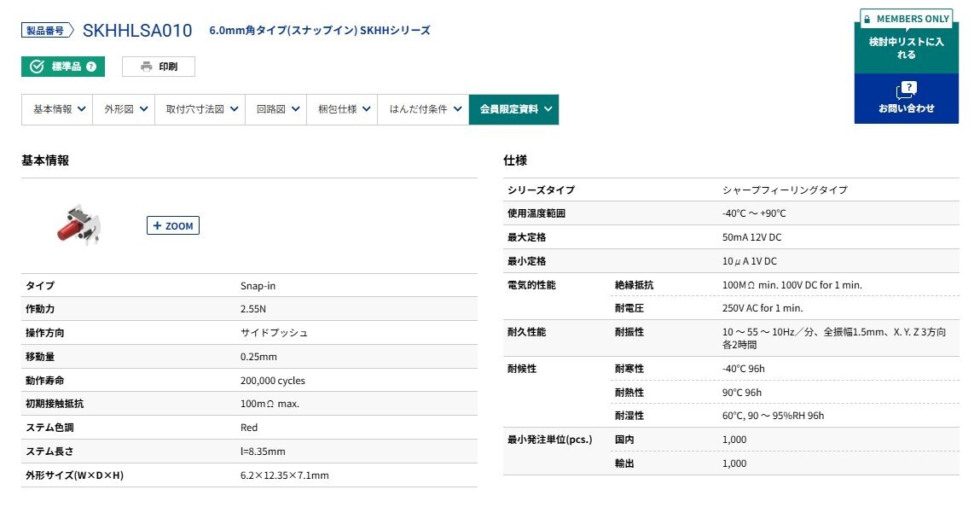Expand the 取付穴寸法図 chevron arrow
The width and height of the screenshot is (980, 507).
point(233,109)
